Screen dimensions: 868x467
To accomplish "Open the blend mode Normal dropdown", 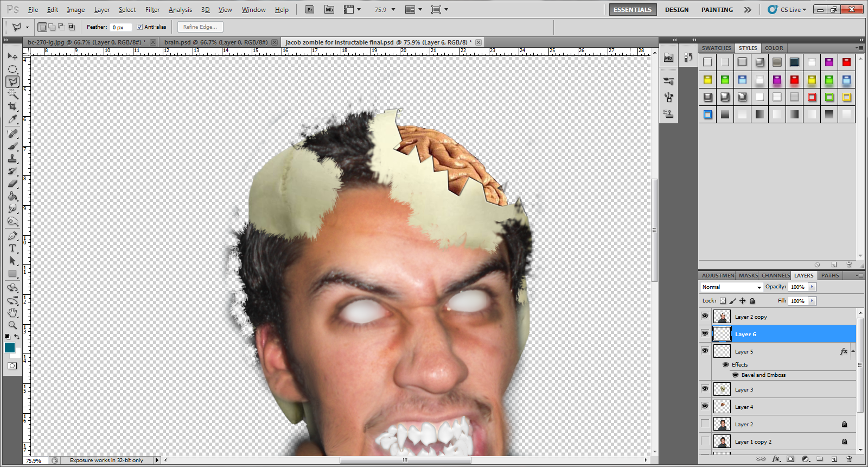I will point(731,287).
